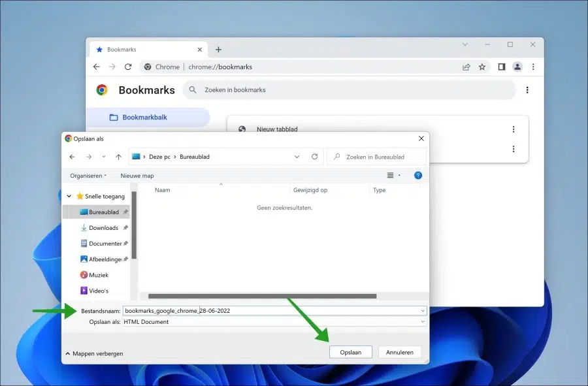588x386 pixels.
Task: Click Mappen verbergen to hide folders
Action: (x=94, y=353)
